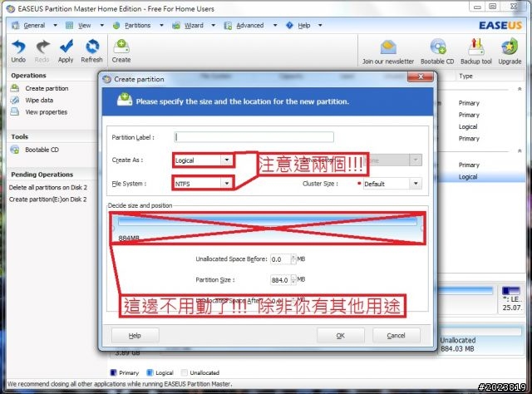This screenshot has height=394, width=532.
Task: Click the View properties icon in Operations
Action: click(x=15, y=111)
